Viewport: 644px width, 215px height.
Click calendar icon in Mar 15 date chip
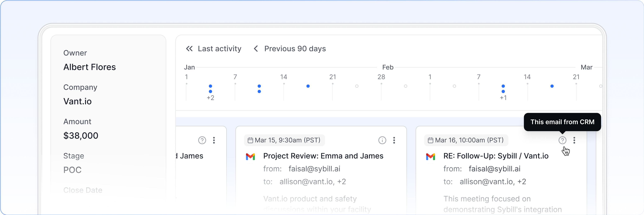click(250, 140)
